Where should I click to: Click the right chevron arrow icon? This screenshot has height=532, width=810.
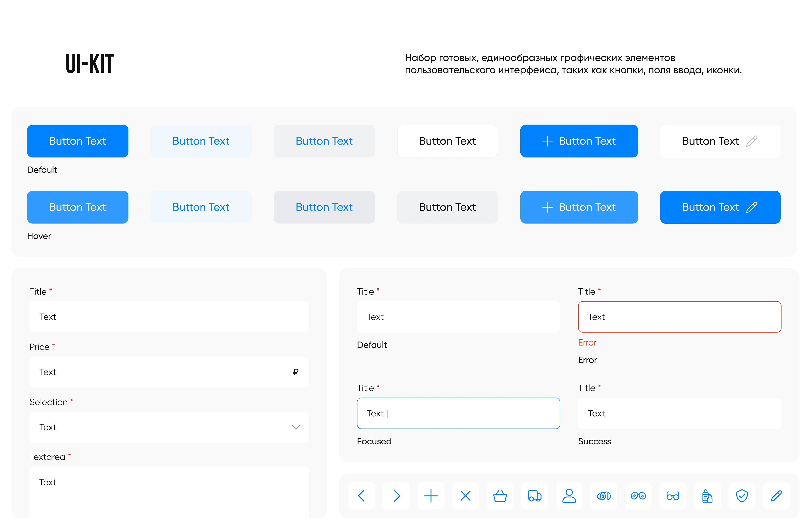tap(397, 496)
